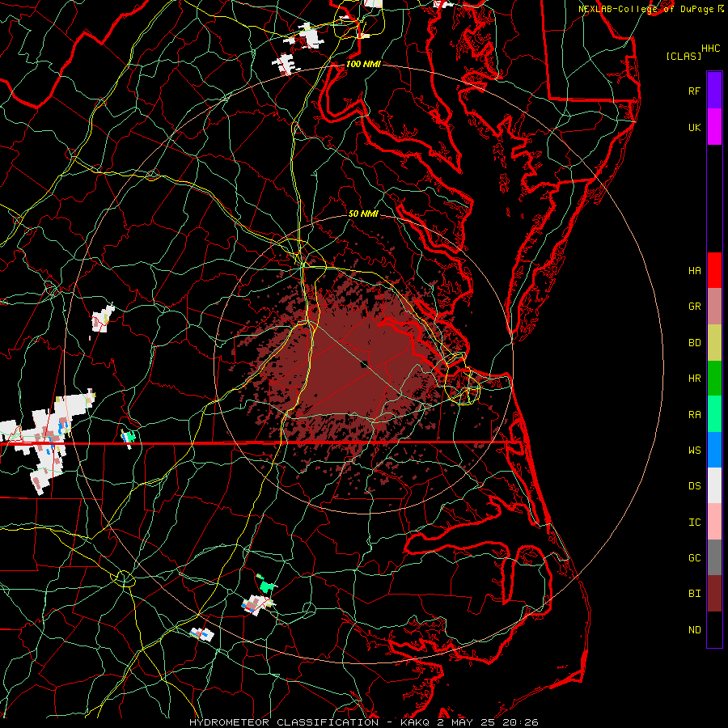Screen dimensions: 728x728
Task: Click the WS legend label
Action: [x=694, y=451]
